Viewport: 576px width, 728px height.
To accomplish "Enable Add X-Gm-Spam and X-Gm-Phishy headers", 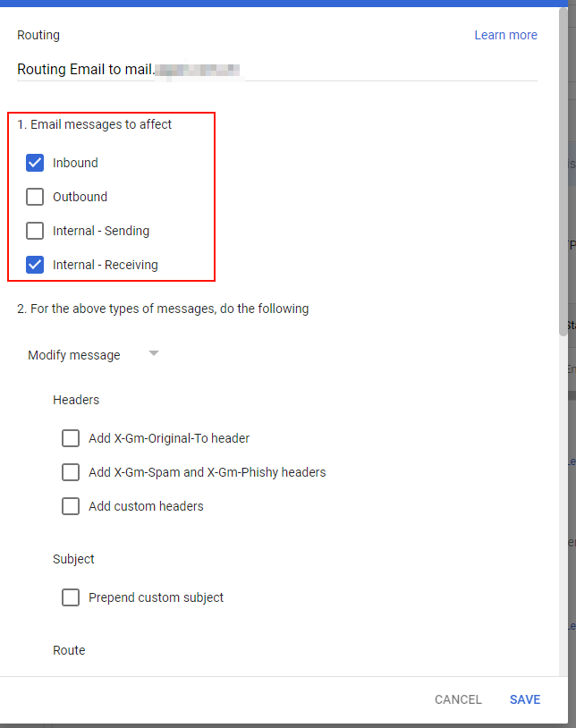I will click(71, 472).
